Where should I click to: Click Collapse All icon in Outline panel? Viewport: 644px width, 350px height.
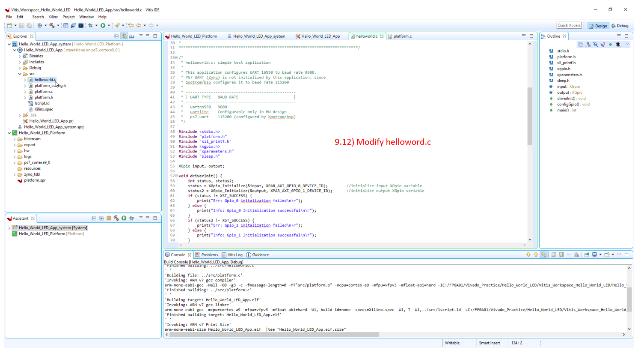coord(580,45)
